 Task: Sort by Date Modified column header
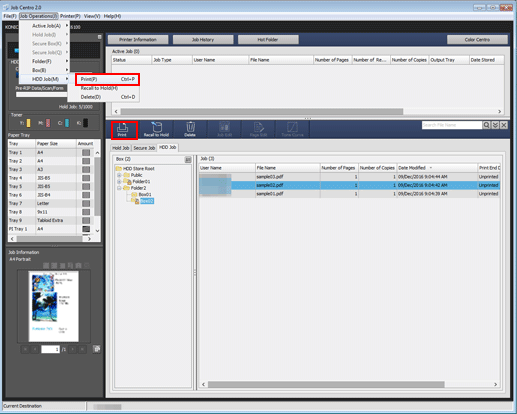437,168
